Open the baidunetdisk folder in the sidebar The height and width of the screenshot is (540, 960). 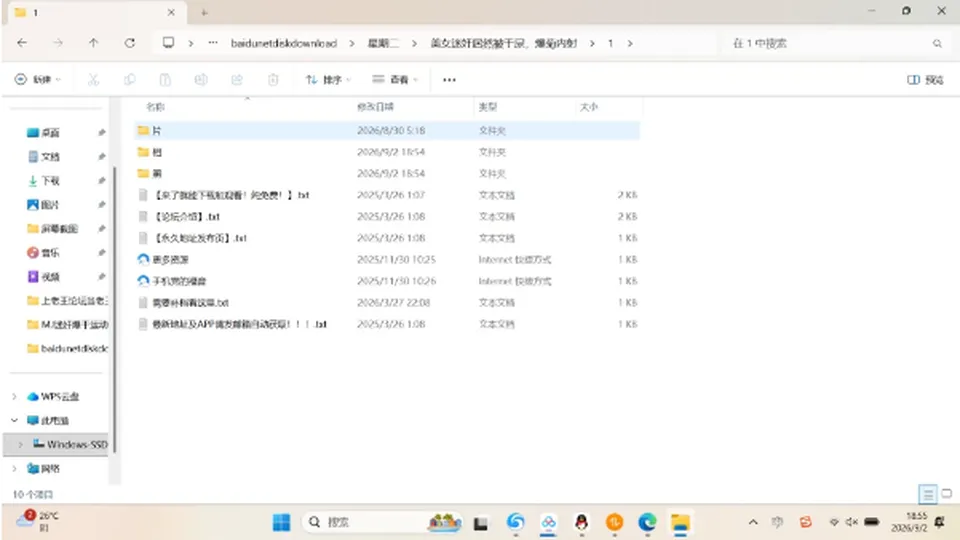coord(67,348)
